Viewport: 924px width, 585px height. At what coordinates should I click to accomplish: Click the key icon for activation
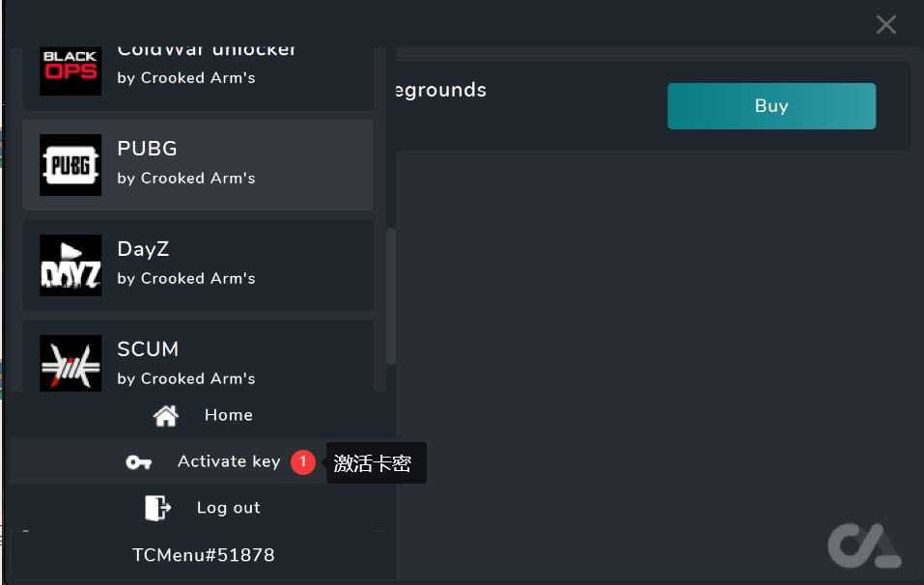pos(139,462)
